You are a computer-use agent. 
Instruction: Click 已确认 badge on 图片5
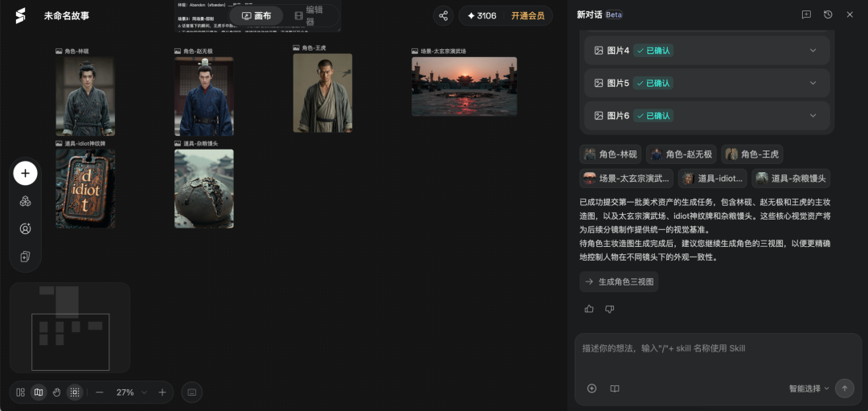[653, 83]
